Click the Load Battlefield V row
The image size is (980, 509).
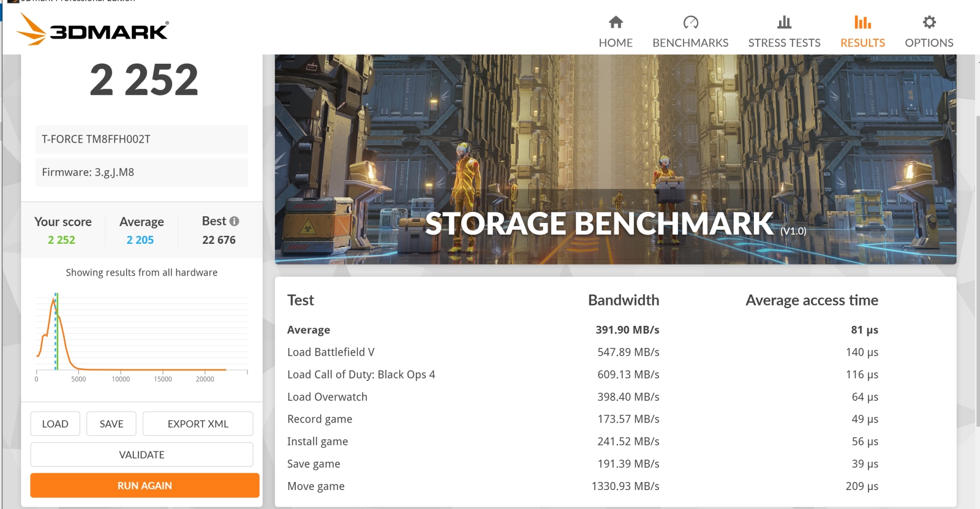(582, 352)
